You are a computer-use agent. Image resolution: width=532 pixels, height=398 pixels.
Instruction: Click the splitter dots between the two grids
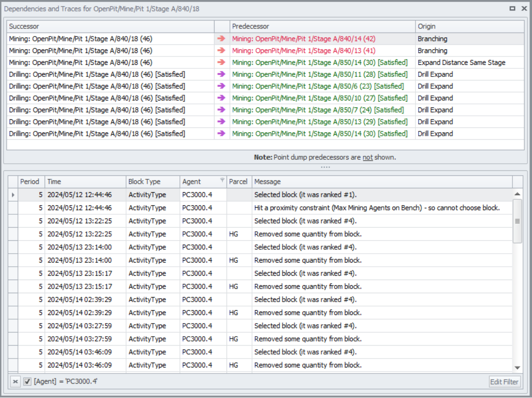click(325, 167)
